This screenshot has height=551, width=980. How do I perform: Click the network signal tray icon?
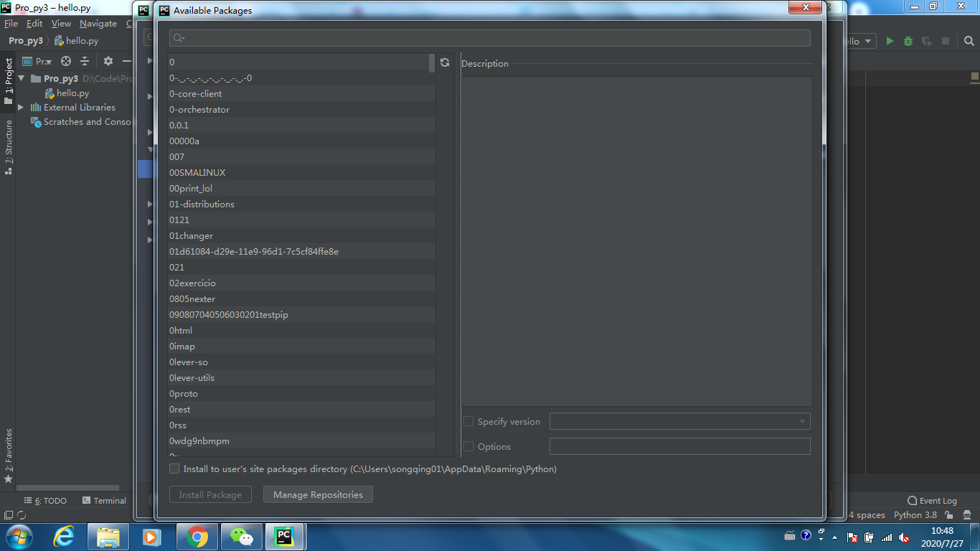tap(887, 537)
